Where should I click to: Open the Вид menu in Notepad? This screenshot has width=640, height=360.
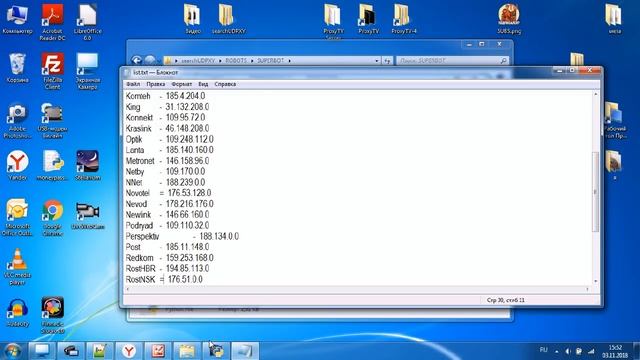click(203, 84)
